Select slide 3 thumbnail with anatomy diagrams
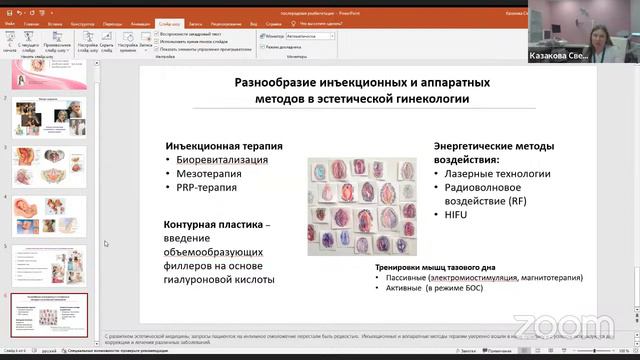The image size is (640, 360). click(49, 167)
